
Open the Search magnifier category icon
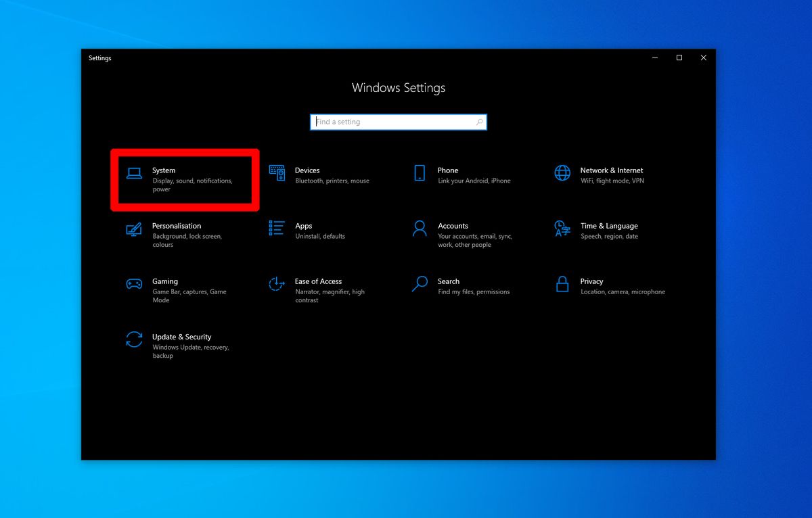(x=420, y=284)
